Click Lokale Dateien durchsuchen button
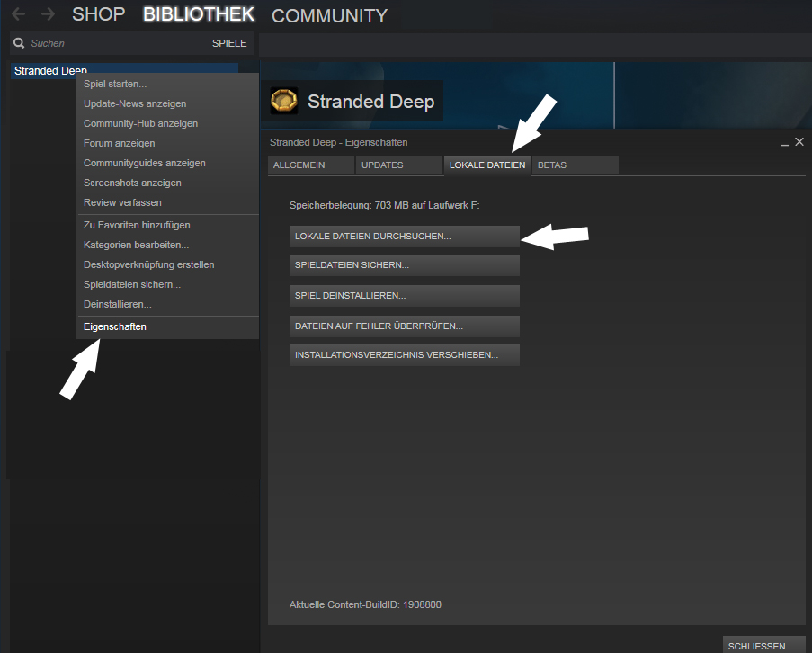The image size is (812, 653). coord(404,237)
